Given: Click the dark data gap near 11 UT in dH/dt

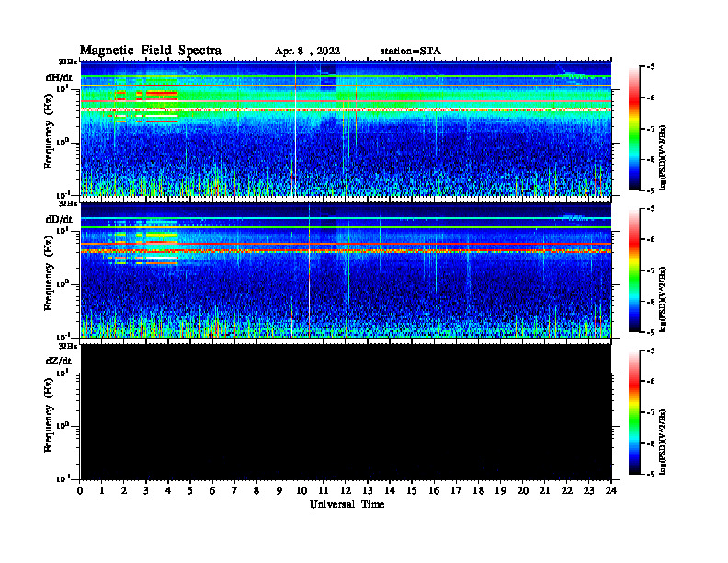Looking at the screenshot, I should [328, 78].
